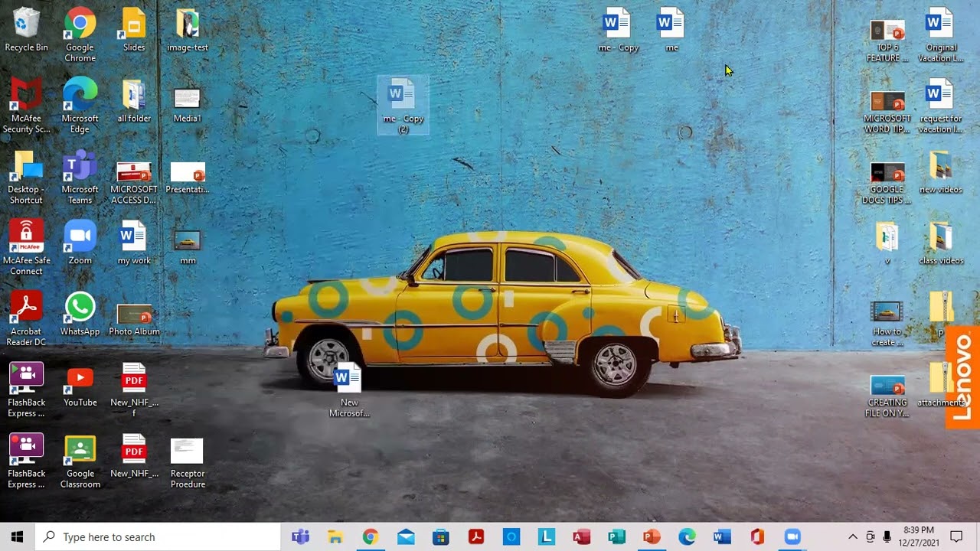Click the microphone icon in system tray
The height and width of the screenshot is (551, 980).
887,537
